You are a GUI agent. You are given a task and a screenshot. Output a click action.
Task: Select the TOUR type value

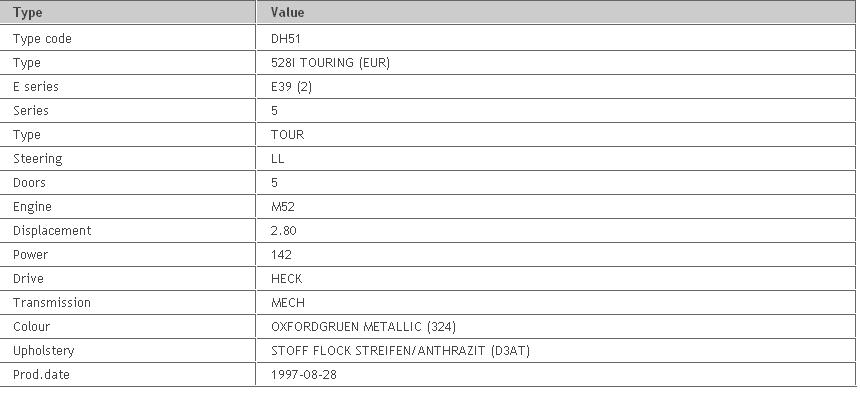click(x=287, y=135)
